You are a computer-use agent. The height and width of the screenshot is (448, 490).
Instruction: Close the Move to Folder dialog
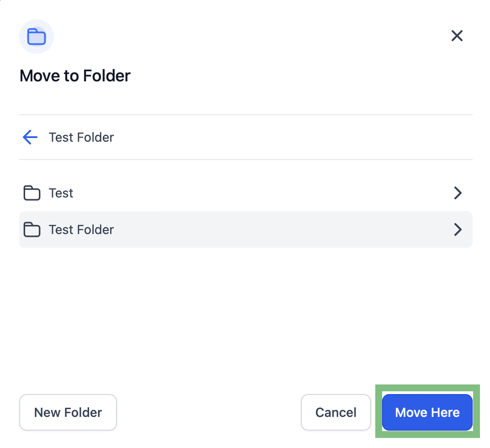click(457, 36)
